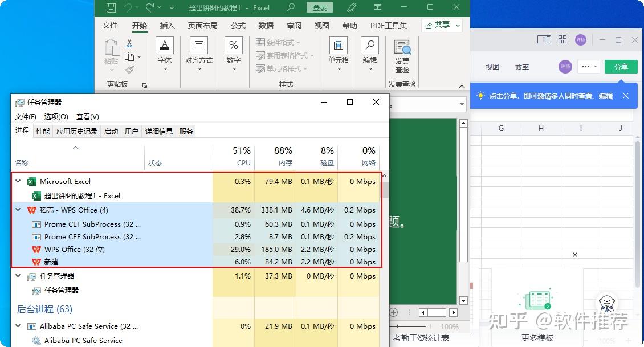The image size is (644, 347).
Task: Click the 发票查验 invoice check icon
Action: [402, 47]
